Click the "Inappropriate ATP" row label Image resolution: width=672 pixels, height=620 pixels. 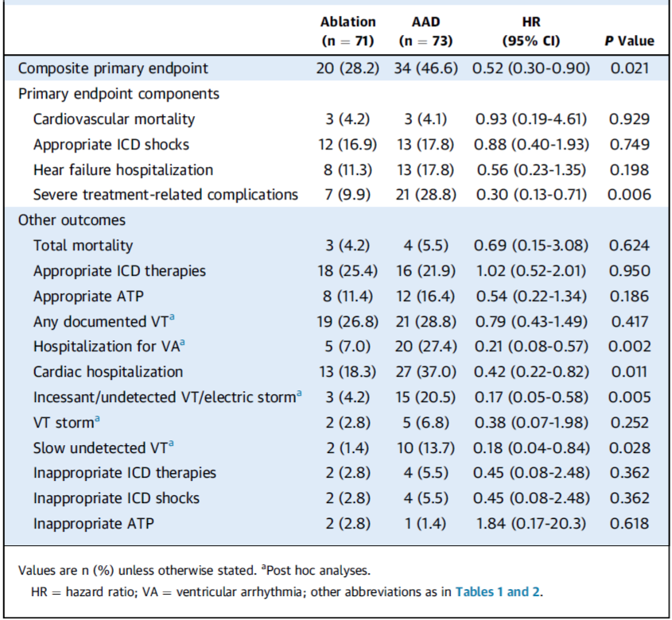tap(92, 524)
